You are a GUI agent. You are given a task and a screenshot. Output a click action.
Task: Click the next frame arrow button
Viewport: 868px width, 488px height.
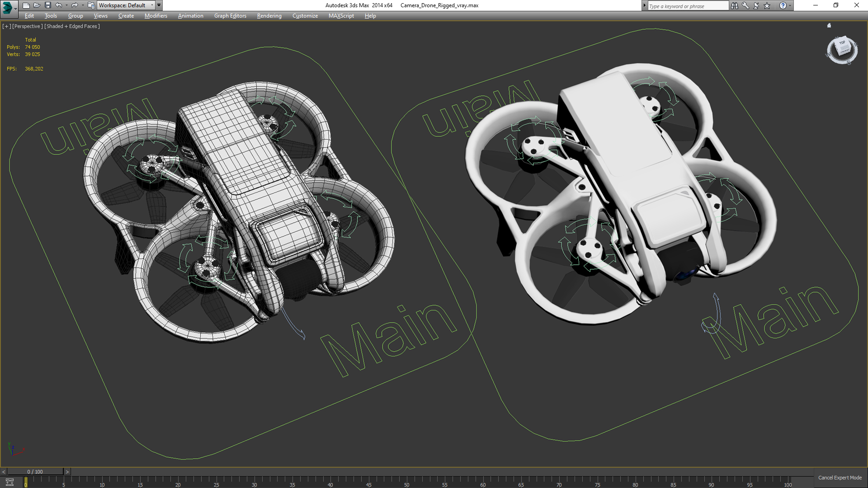point(67,472)
